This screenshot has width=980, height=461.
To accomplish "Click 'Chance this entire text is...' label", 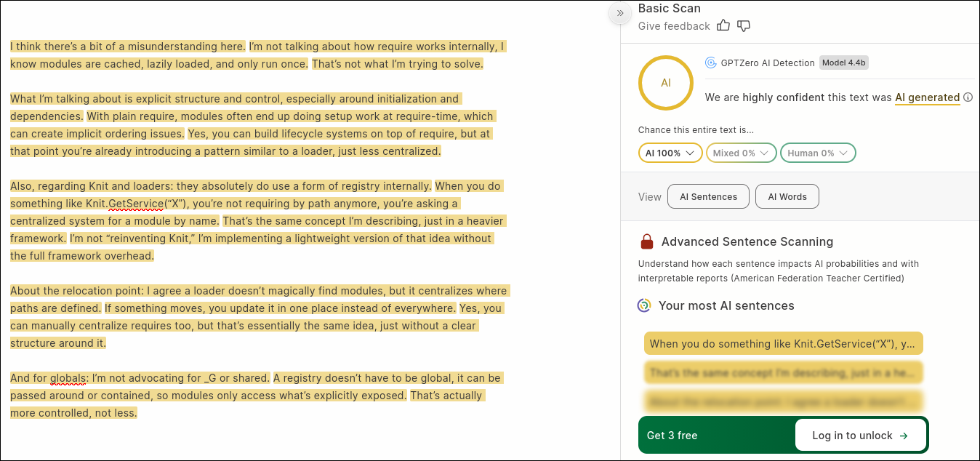I will (696, 130).
